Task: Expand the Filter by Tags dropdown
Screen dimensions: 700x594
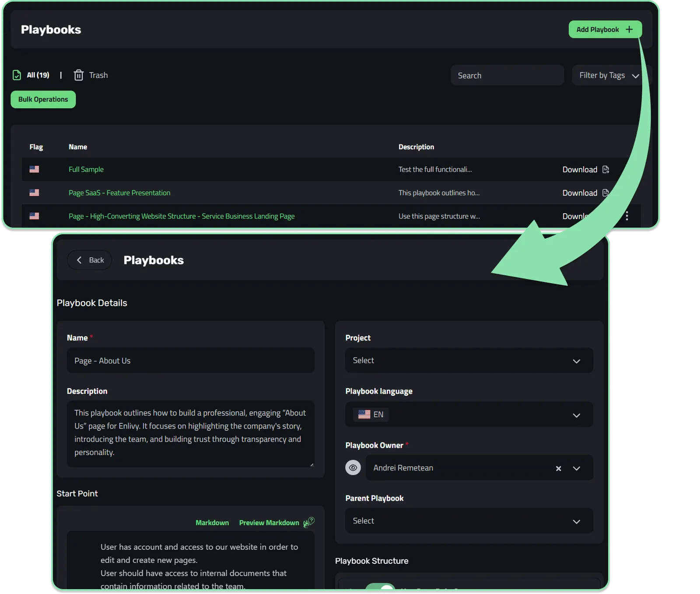Action: click(609, 75)
